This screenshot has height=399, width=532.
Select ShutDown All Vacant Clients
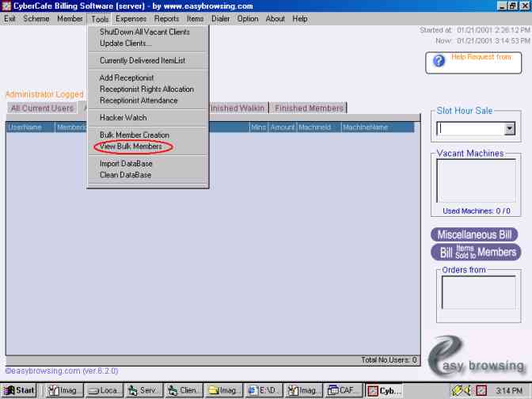pyautogui.click(x=144, y=32)
